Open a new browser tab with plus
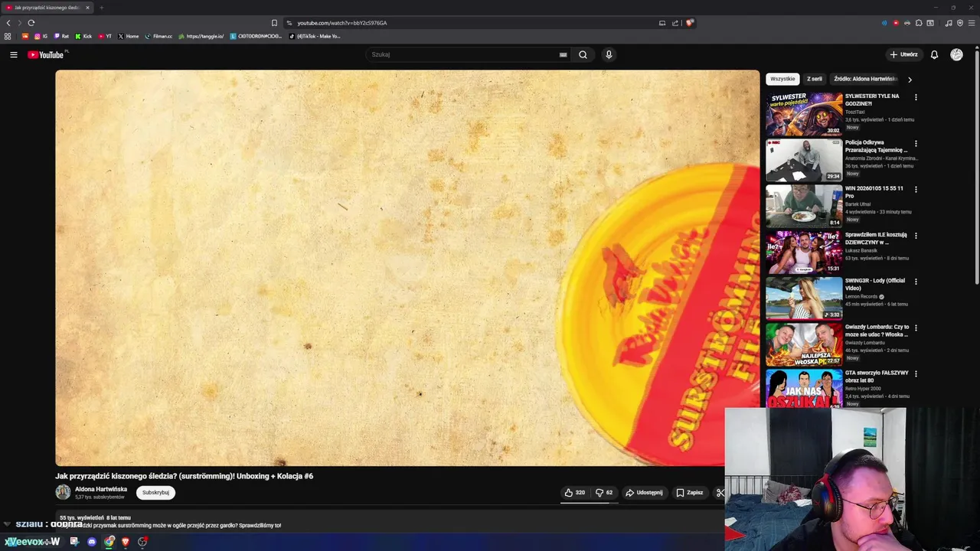Screen dimensions: 980x551 click(x=101, y=8)
